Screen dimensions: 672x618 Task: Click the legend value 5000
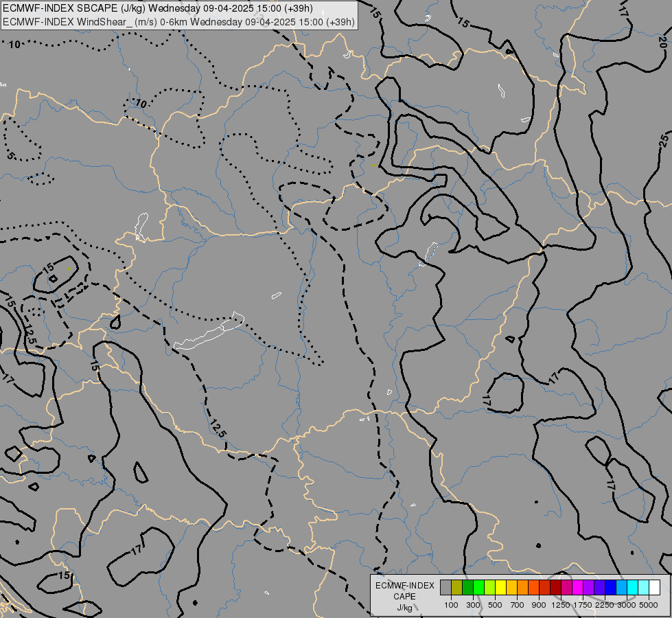649,605
